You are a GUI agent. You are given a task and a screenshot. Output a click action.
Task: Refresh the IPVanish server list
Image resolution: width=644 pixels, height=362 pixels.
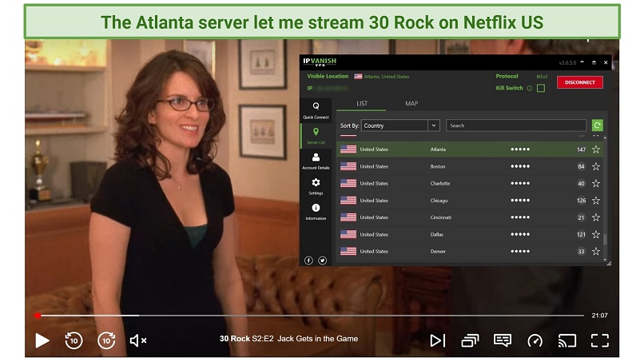(597, 125)
